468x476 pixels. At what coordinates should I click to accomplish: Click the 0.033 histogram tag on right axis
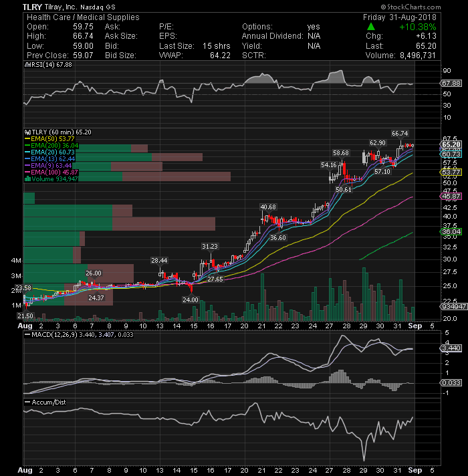click(x=451, y=383)
